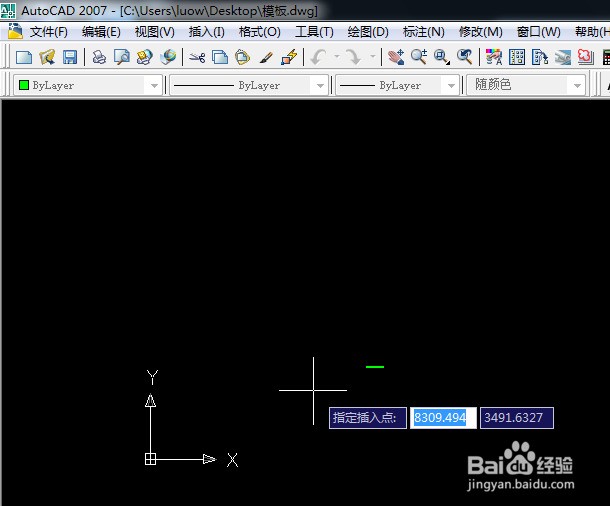Click the Y coordinate field showing 3491.6327
The image size is (610, 506).
[516, 417]
